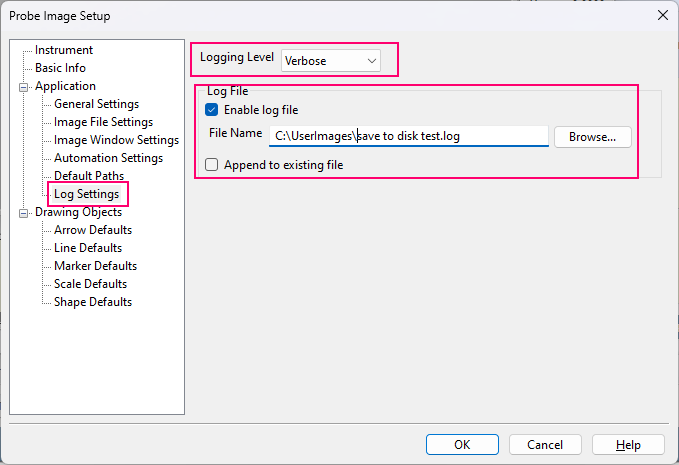Image resolution: width=679 pixels, height=465 pixels.
Task: Enable Append to existing file
Action: pos(212,165)
